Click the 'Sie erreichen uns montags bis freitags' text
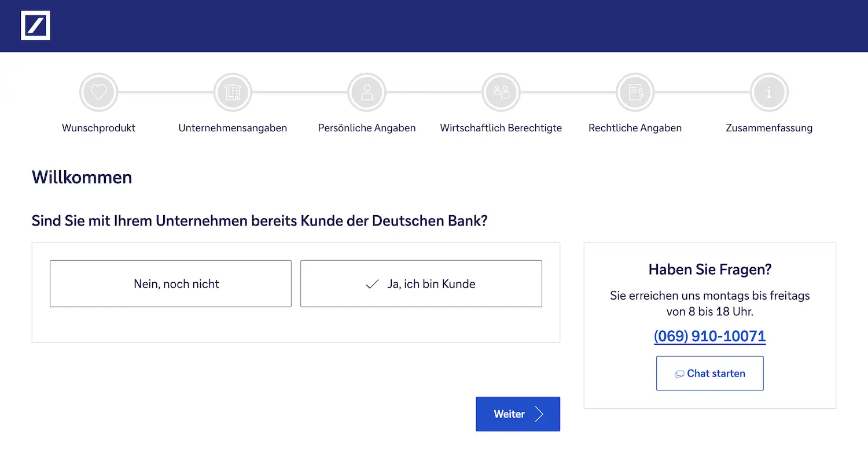Viewport: 868px width, 454px height. [x=710, y=296]
